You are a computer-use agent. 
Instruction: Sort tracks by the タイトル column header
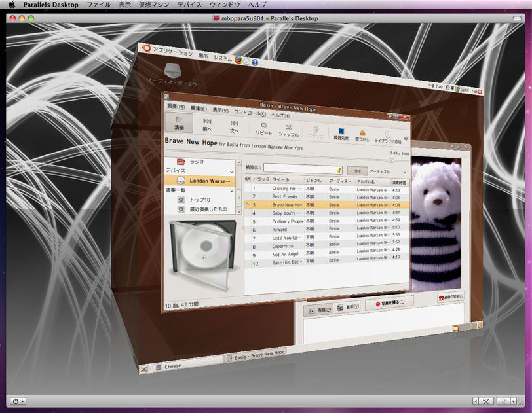click(x=287, y=179)
